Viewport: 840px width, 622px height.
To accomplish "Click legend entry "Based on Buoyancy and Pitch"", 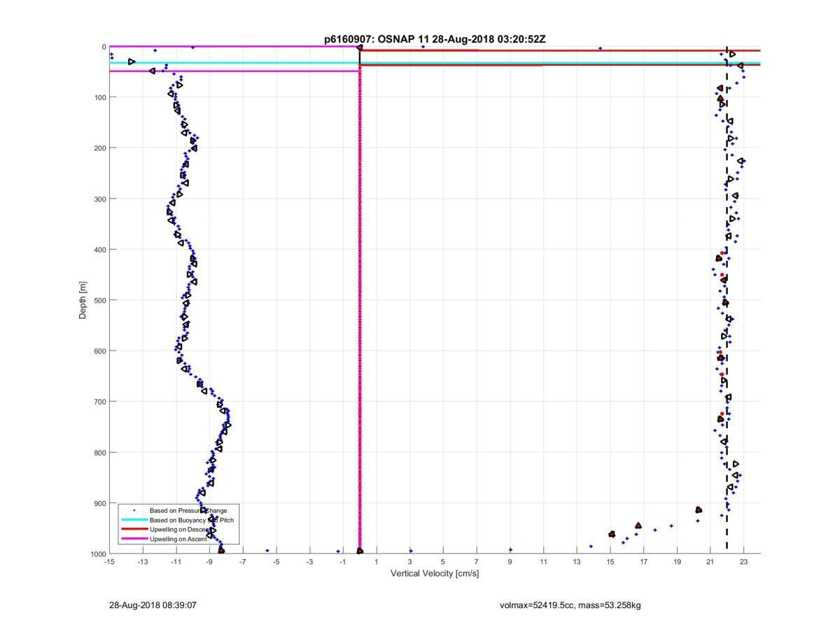I will point(191,520).
